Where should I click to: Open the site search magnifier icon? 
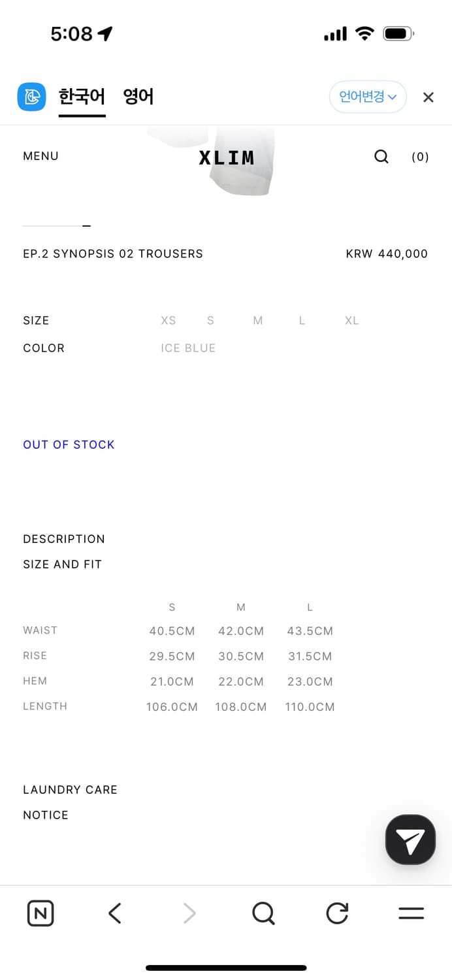tap(381, 156)
